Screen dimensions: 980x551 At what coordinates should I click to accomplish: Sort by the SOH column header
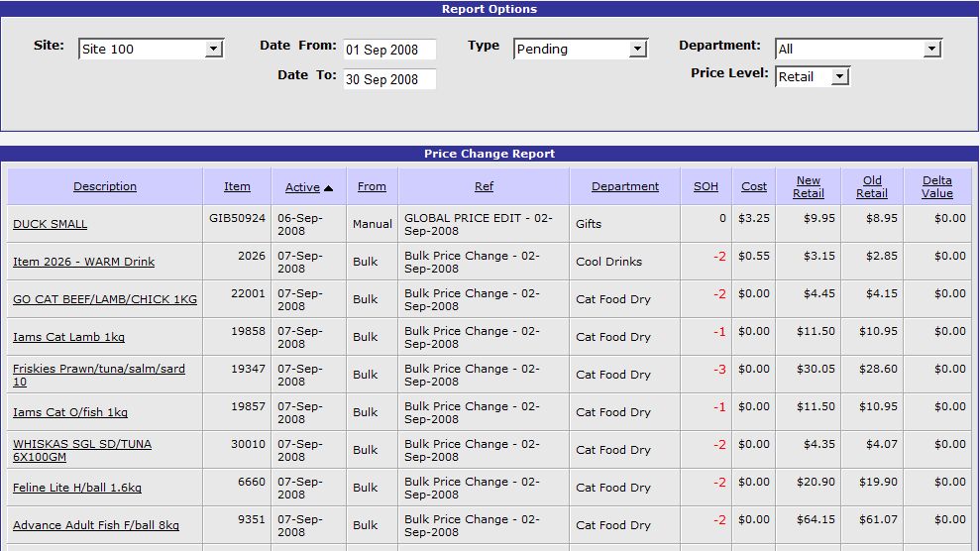click(x=706, y=186)
